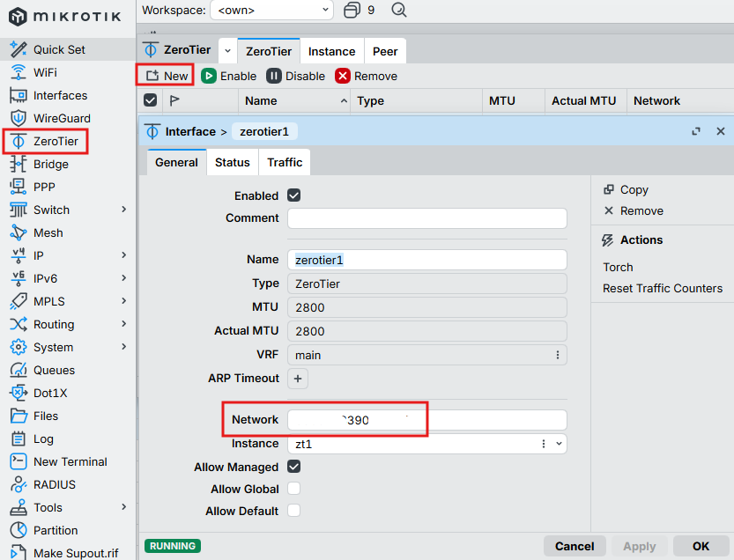
Task: Expand the Instance zt1 dropdown arrow
Action: tap(559, 444)
